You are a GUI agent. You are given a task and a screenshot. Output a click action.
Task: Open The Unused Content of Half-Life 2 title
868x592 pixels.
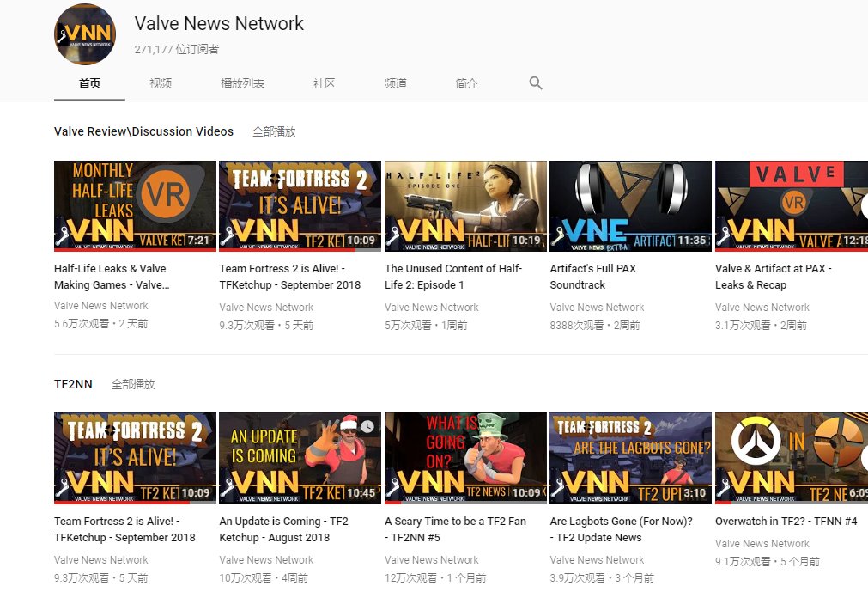pos(453,277)
